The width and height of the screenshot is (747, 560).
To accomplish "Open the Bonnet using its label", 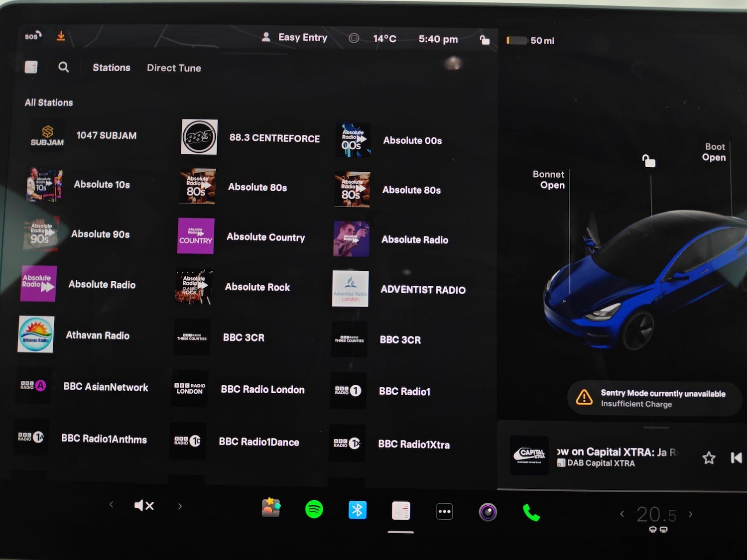I will (549, 180).
